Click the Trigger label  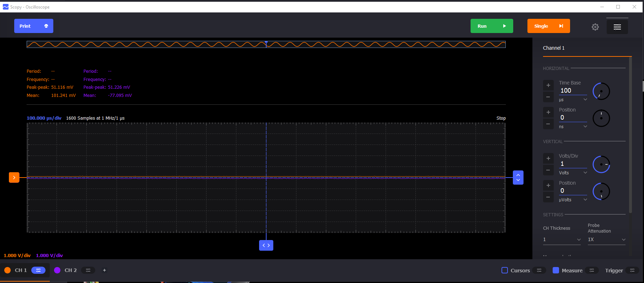pos(614,271)
